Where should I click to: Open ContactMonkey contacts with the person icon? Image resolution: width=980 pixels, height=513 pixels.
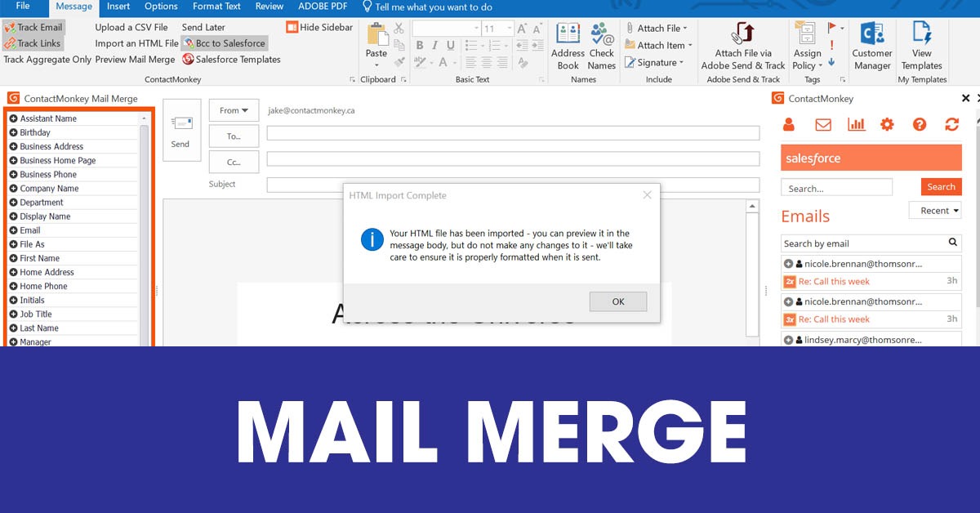(788, 124)
